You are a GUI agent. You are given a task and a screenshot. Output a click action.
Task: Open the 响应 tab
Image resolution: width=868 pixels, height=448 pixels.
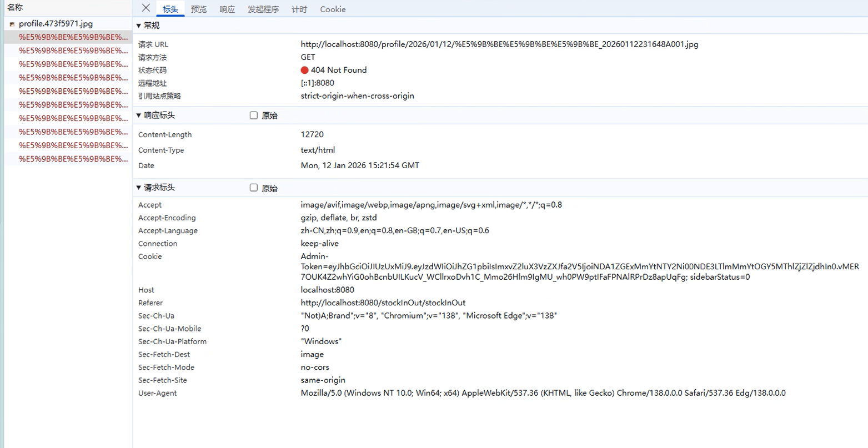click(227, 9)
